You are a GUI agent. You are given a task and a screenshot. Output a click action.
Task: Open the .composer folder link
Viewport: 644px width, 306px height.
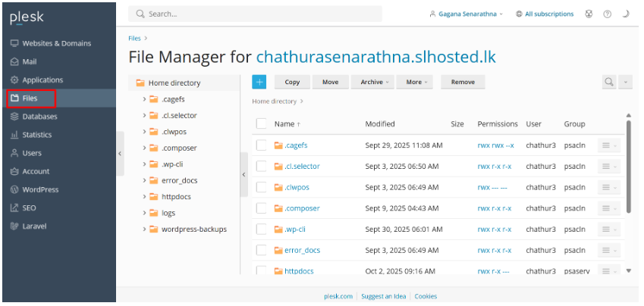tap(302, 208)
